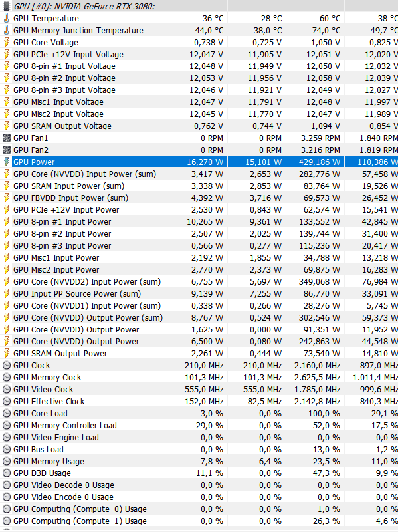Select GPU Misc2 Input Power label
398x532 pixels.
click(56, 270)
